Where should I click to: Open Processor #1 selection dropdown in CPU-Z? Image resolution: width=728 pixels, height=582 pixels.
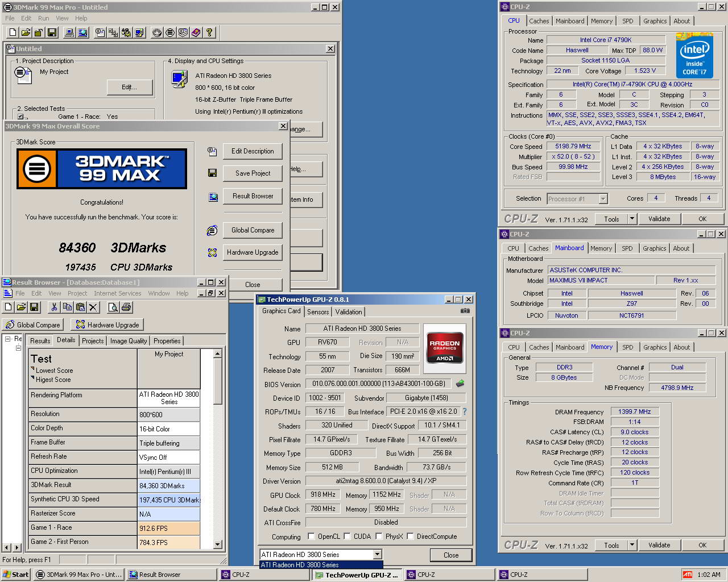pos(603,199)
